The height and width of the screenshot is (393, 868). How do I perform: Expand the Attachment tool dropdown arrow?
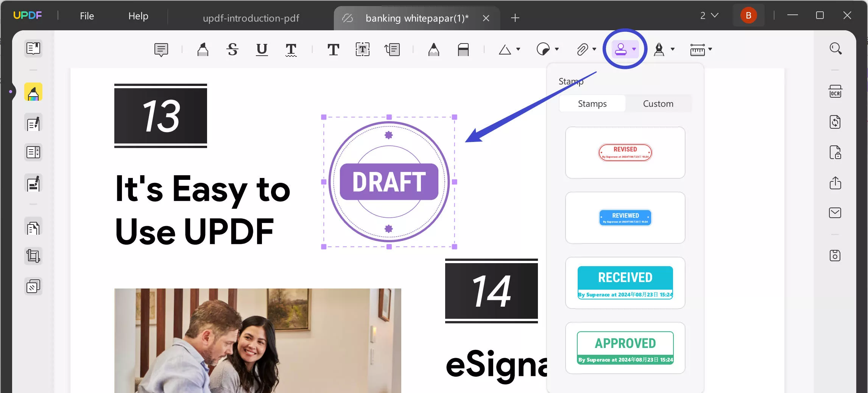(x=594, y=49)
